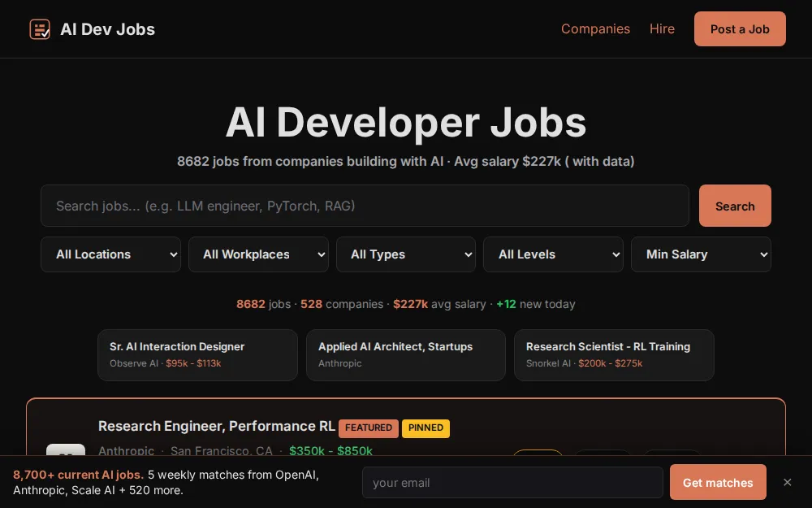Click the FEATURED badge
This screenshot has width=812, height=508.
tap(369, 428)
